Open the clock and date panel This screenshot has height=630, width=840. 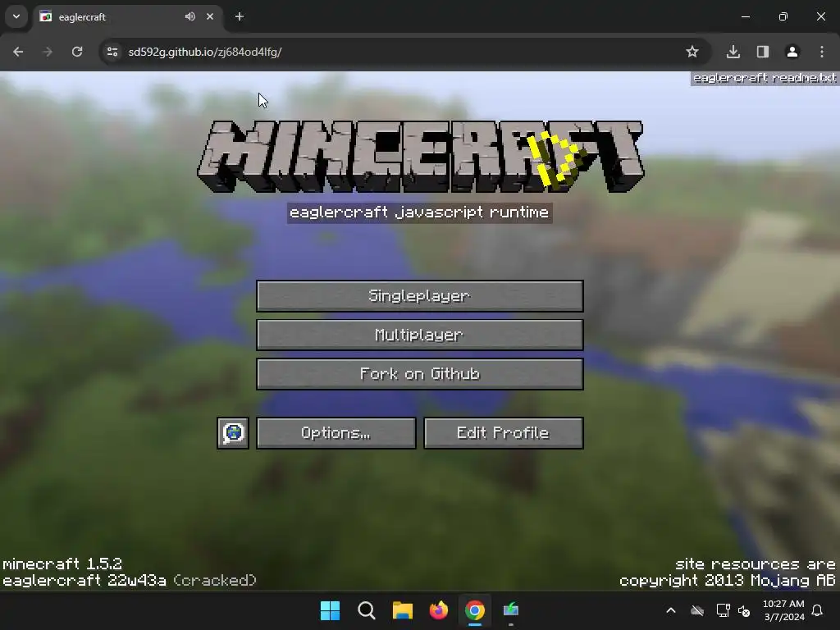pos(783,610)
